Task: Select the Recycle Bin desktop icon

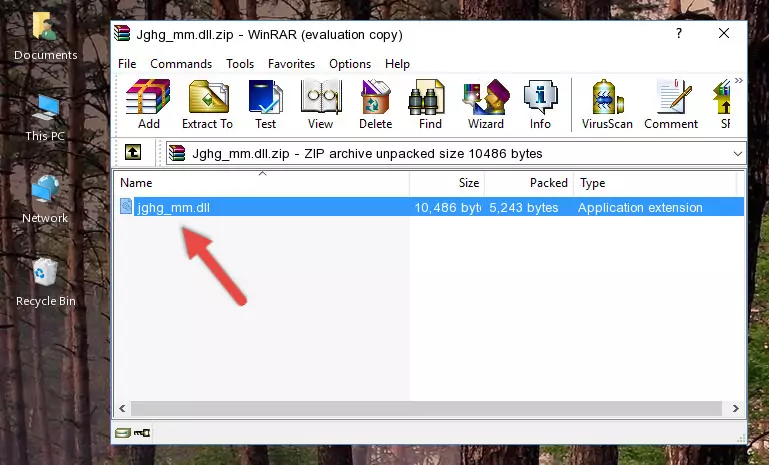Action: tap(45, 283)
